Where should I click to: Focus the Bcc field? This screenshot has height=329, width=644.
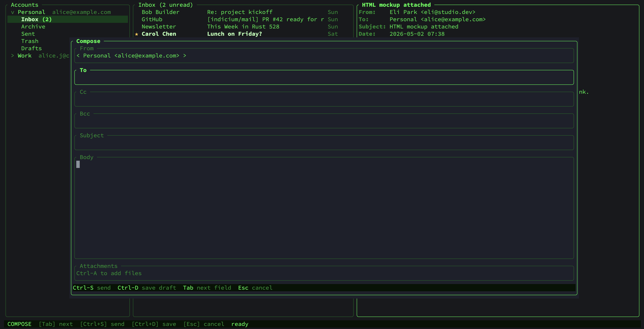coord(324,121)
